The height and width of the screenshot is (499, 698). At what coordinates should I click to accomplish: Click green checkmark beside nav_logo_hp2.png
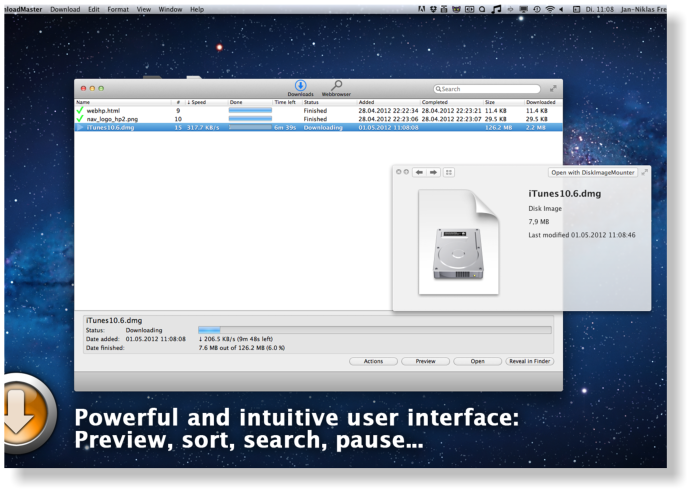tap(80, 119)
